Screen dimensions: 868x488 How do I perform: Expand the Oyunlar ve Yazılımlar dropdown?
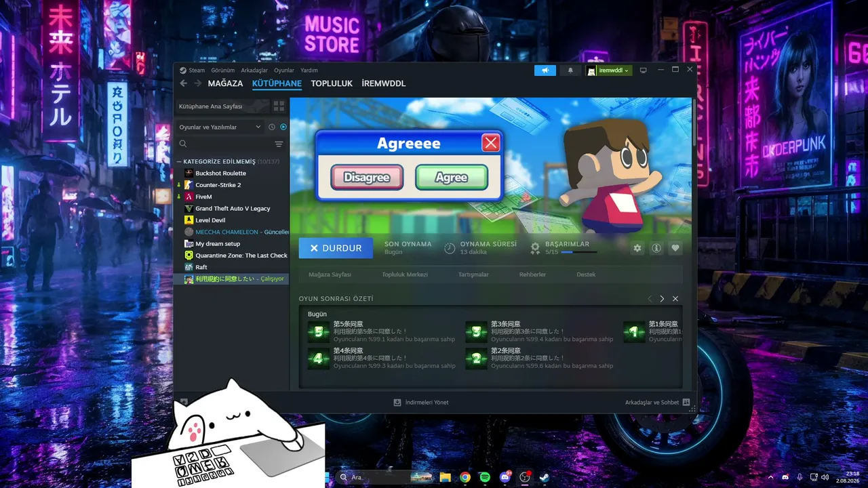click(x=220, y=127)
